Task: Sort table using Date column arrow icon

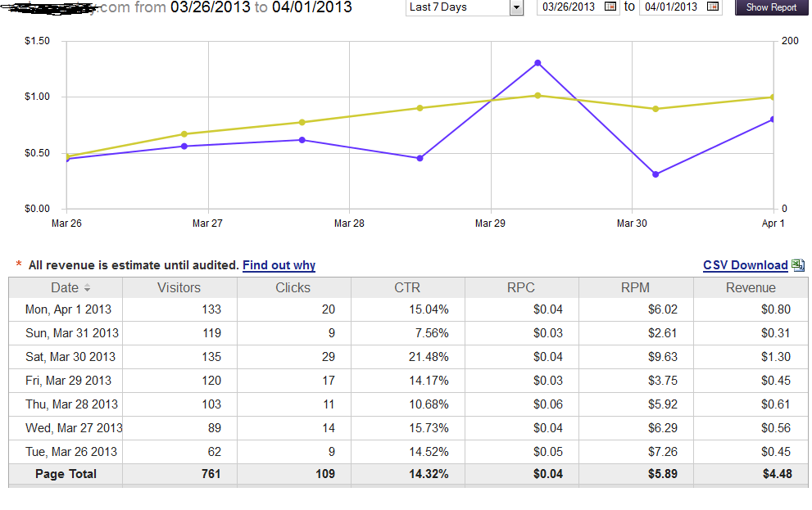Action: (x=87, y=287)
